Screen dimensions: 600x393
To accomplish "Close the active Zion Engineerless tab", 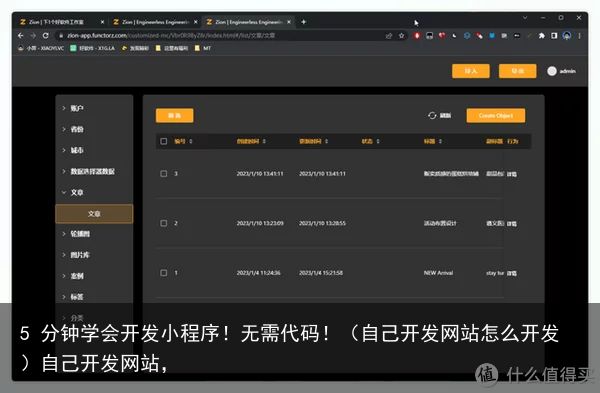I will 289,22.
